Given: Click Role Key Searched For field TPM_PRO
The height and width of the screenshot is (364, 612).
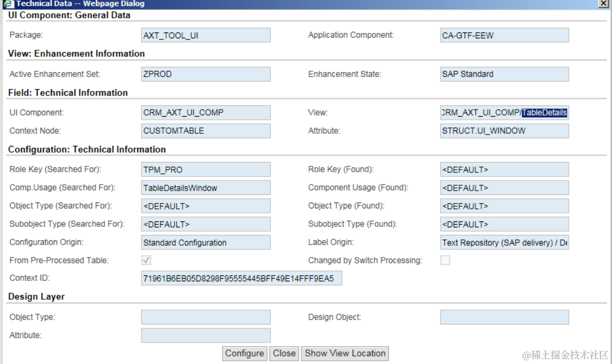Looking at the screenshot, I should pyautogui.click(x=206, y=170).
